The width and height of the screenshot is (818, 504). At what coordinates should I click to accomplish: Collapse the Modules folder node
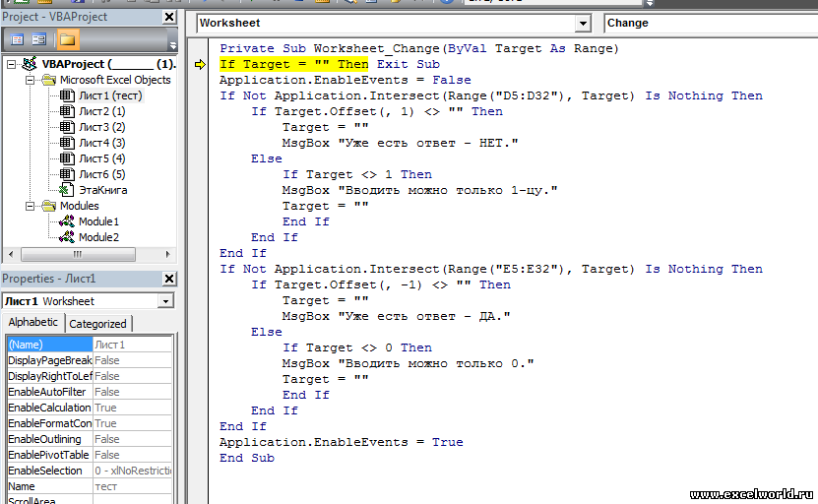click(31, 206)
